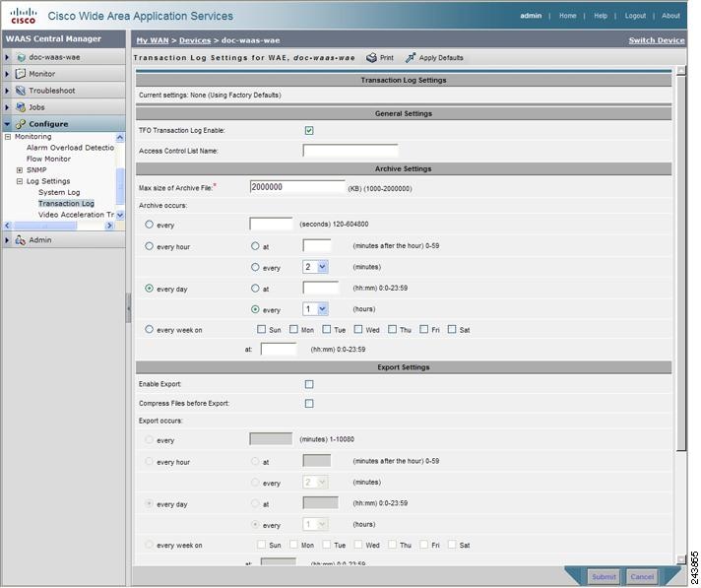Select Archive every-day 'at' time radio

[x=255, y=289]
